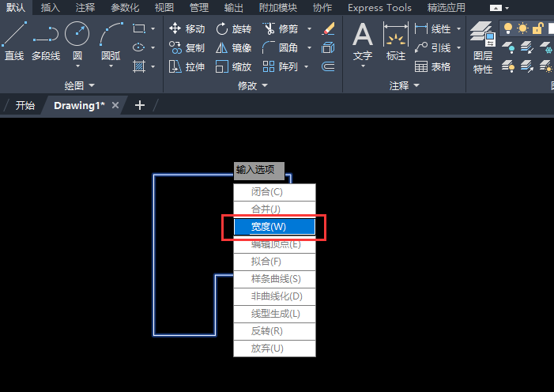Choose the Ellipse draw tool icon
554x392 pixels.
pos(139,47)
